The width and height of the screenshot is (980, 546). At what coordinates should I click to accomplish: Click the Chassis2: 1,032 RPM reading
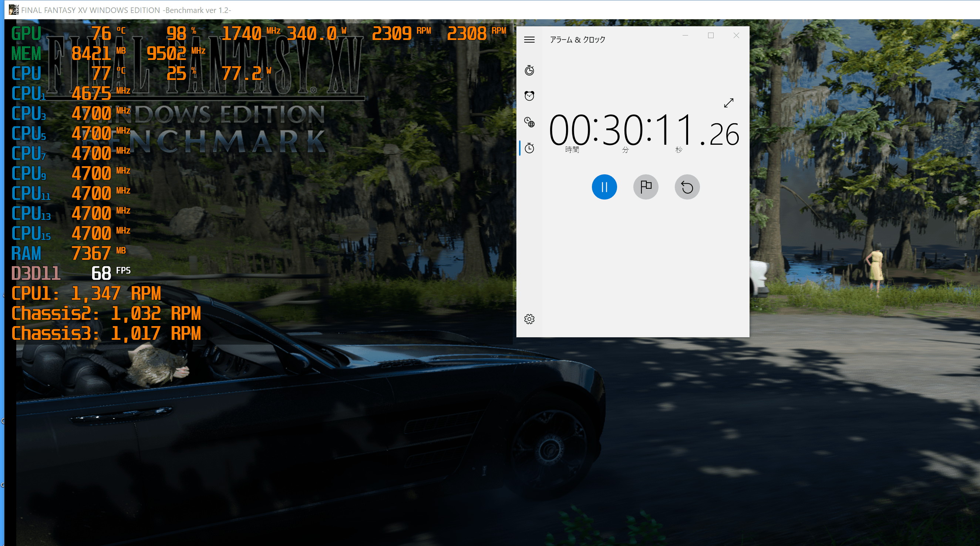click(106, 314)
